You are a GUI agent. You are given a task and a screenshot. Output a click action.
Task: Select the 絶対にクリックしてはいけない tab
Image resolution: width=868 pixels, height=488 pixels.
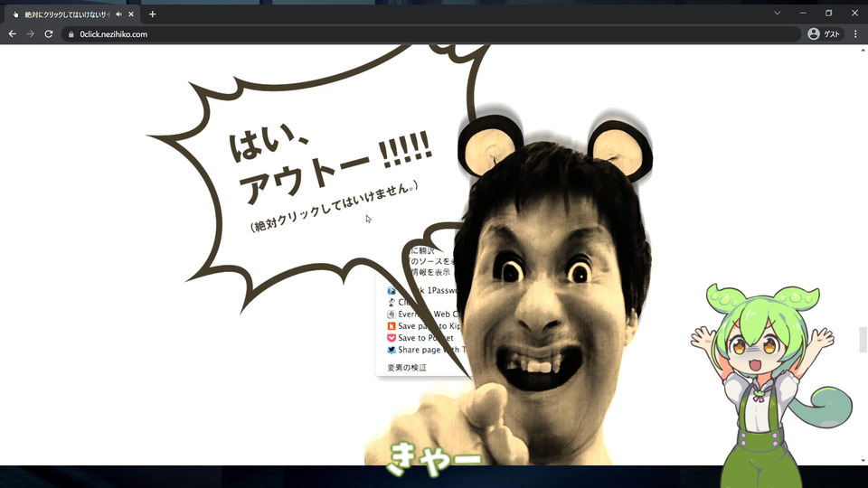[x=66, y=14]
